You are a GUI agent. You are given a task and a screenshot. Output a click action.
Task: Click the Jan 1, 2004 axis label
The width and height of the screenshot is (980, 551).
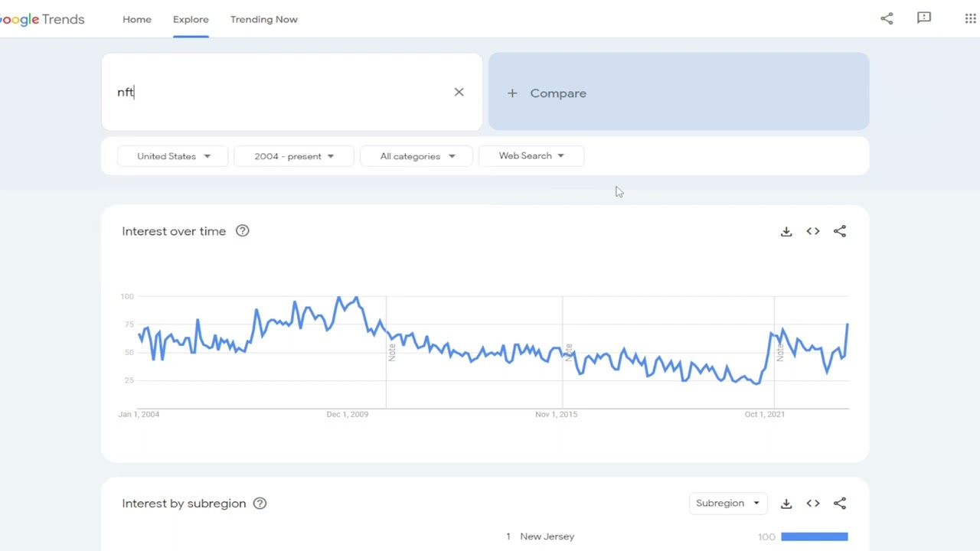139,414
